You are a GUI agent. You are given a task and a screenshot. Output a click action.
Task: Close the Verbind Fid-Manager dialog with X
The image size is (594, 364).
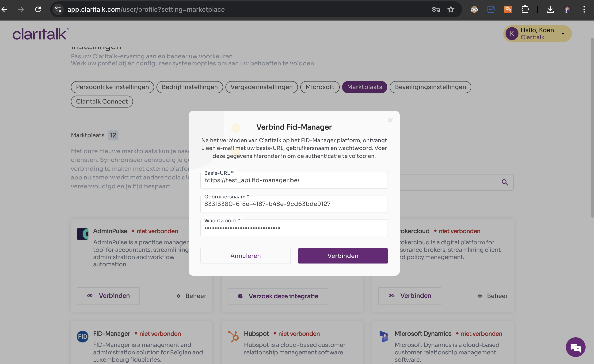click(x=390, y=120)
